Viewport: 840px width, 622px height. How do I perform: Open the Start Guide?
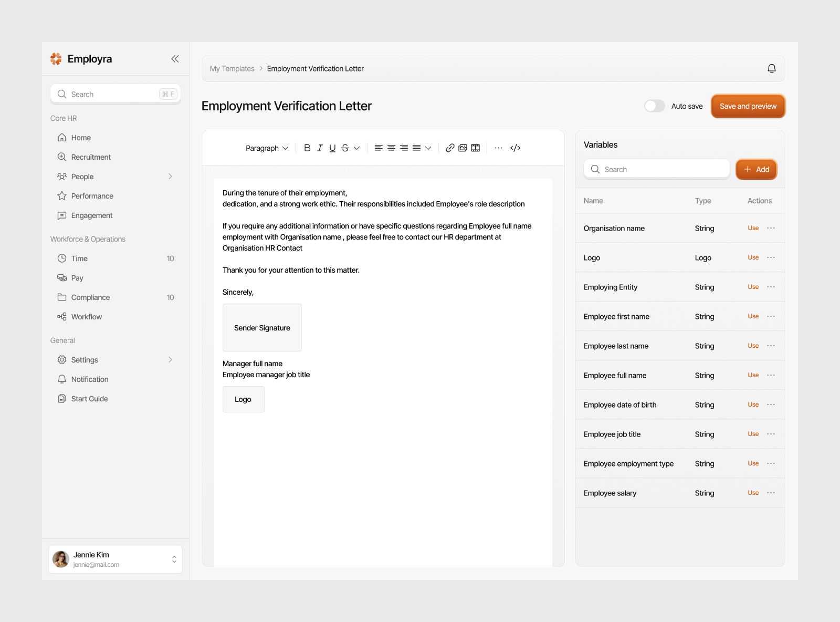click(115, 399)
